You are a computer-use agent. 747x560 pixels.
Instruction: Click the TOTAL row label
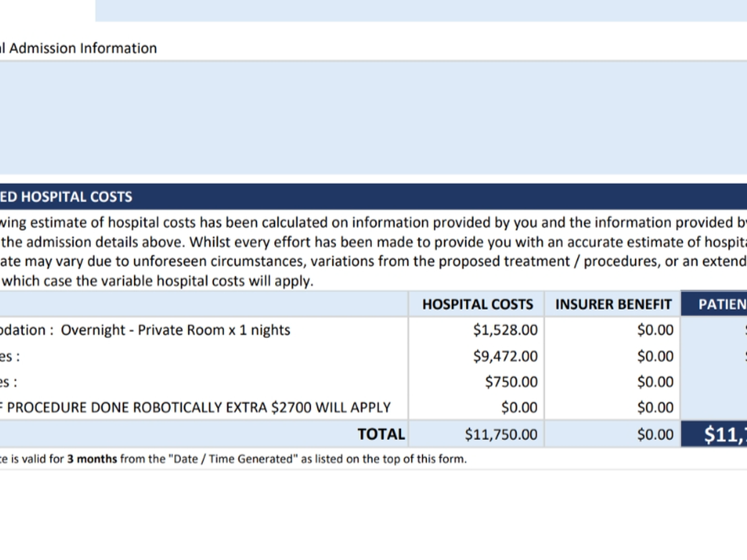(x=381, y=434)
